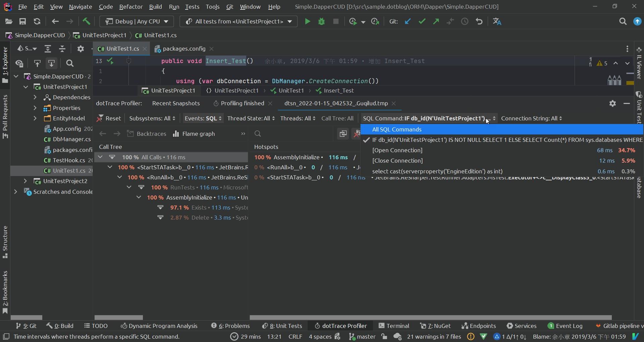Select the checked IF db_id SQL command
This screenshot has height=342, width=644.
tap(502, 140)
